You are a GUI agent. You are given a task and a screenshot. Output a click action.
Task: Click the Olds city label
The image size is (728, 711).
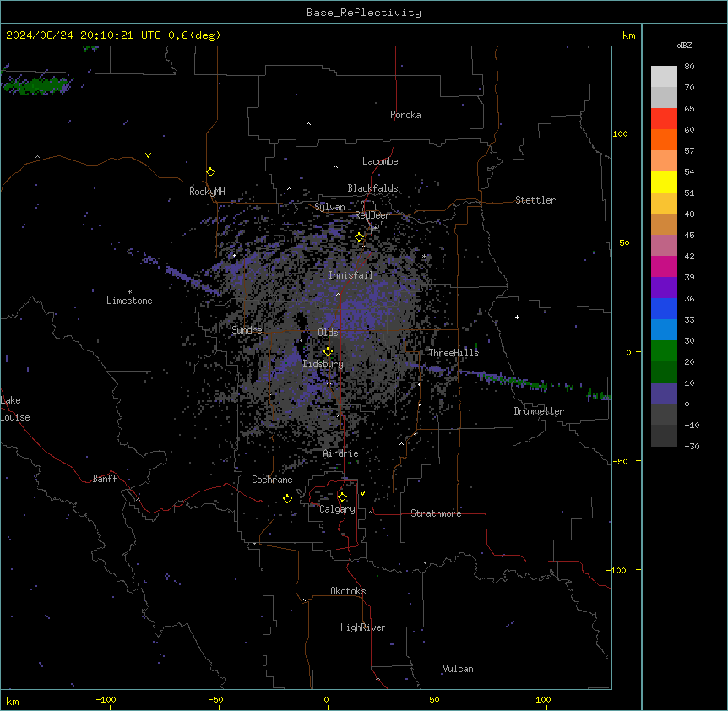[328, 333]
